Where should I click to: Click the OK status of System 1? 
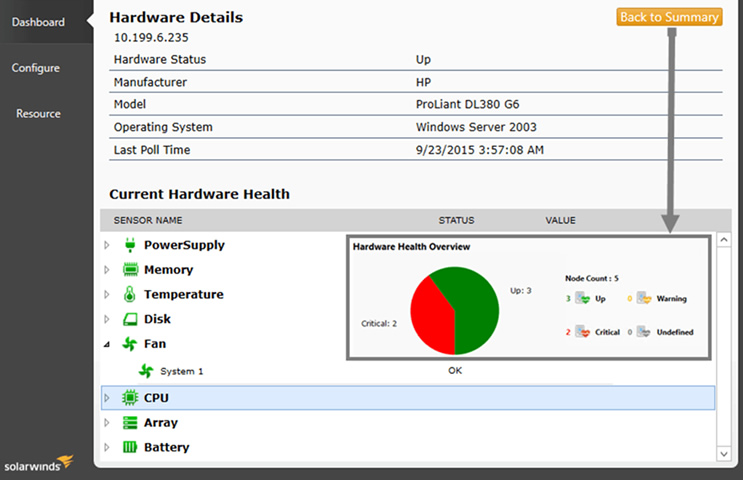(x=455, y=370)
